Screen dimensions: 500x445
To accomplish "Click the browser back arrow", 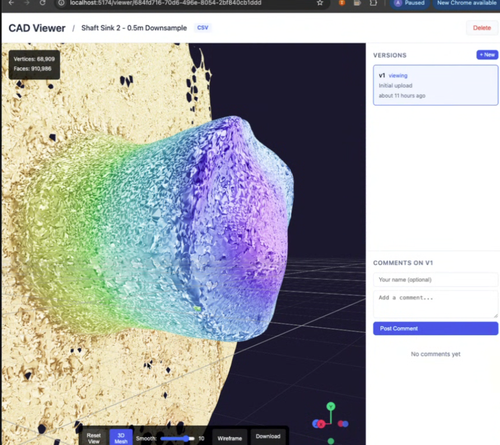I will coord(11,3).
